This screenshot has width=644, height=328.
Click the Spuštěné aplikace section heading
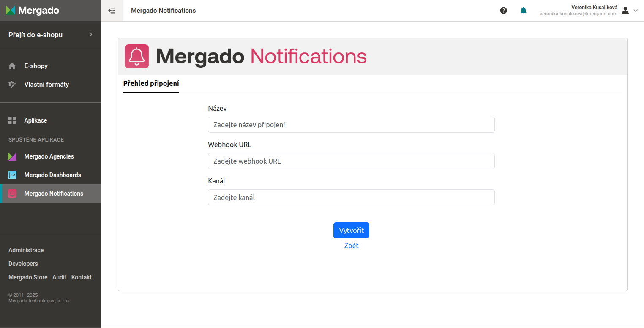[x=36, y=139]
